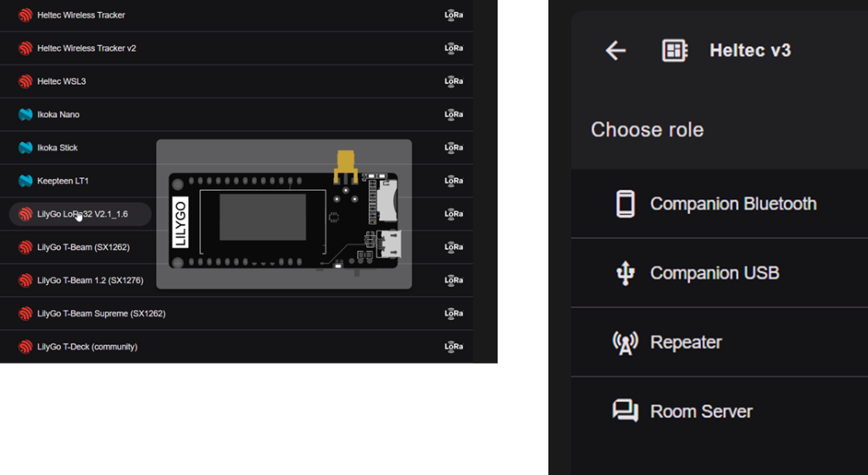The image size is (868, 475).
Task: Open LilyGo T-Beam Supreme (SX1262) entry
Action: tap(101, 314)
